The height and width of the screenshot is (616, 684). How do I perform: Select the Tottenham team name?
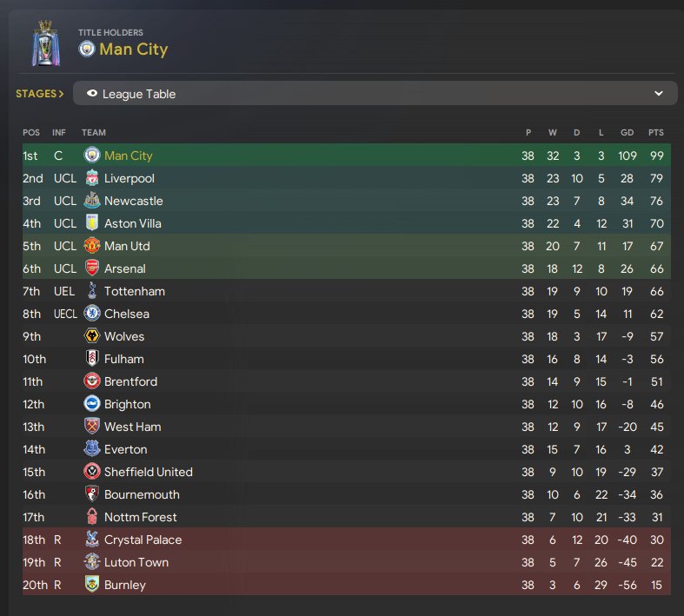pyautogui.click(x=135, y=291)
